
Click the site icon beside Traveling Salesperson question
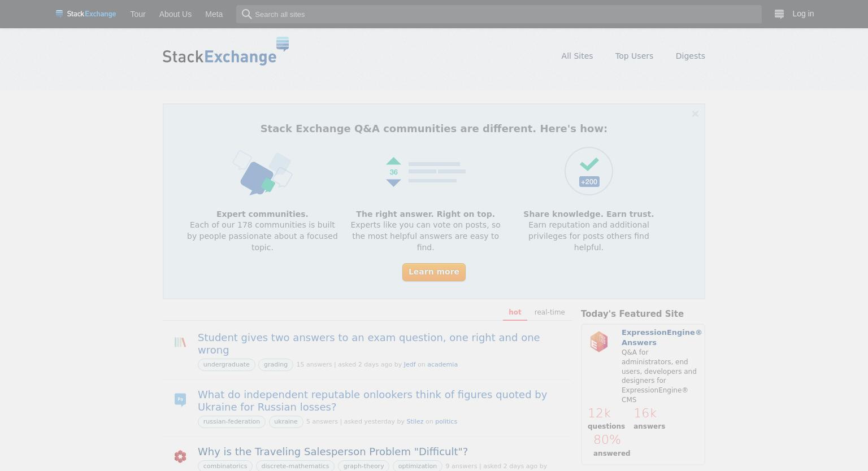(x=180, y=456)
